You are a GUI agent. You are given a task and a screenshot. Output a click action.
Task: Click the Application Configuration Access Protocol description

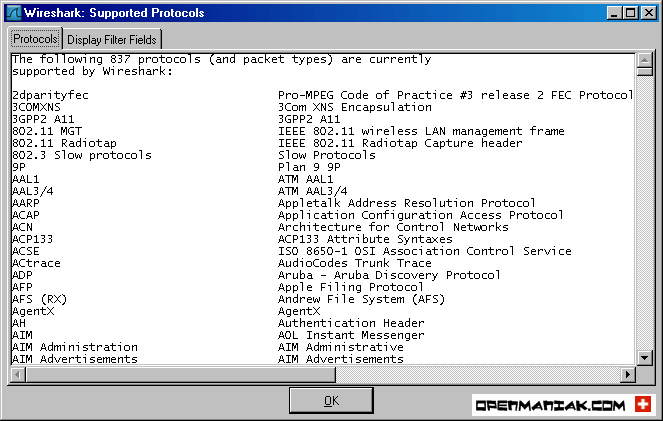point(421,215)
